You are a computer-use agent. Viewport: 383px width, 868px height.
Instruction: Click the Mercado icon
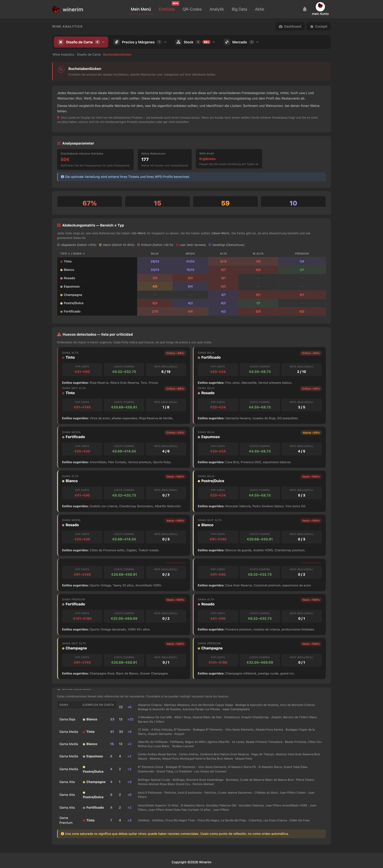click(x=227, y=42)
